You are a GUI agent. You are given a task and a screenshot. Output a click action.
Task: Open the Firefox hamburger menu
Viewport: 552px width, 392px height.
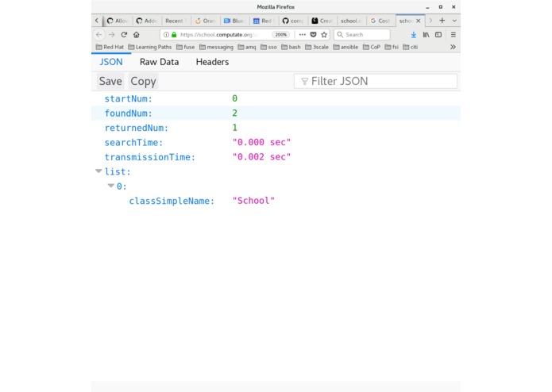(x=453, y=34)
